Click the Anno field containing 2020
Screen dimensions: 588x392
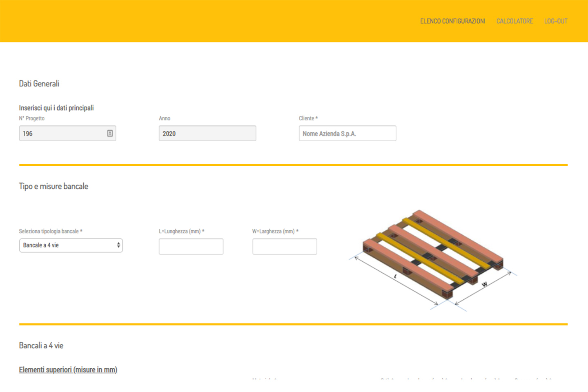(x=207, y=134)
